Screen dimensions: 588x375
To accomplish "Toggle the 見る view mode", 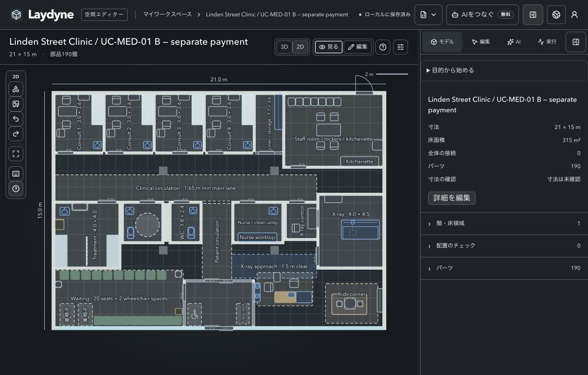I will (329, 47).
